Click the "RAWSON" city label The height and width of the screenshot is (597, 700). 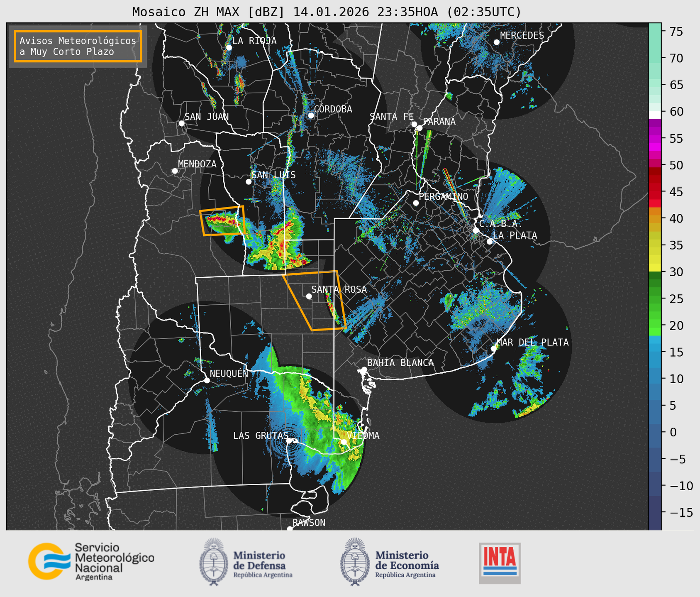(309, 523)
